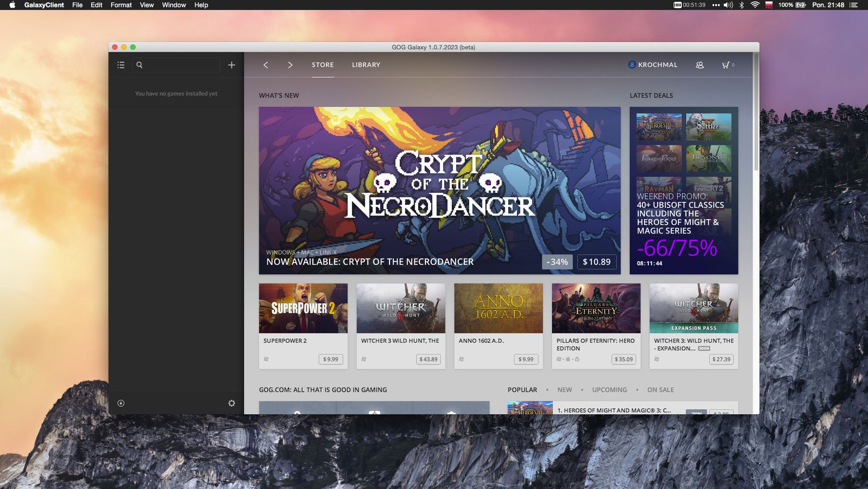Add a game with the plus icon
The width and height of the screenshot is (868, 489).
tap(232, 65)
